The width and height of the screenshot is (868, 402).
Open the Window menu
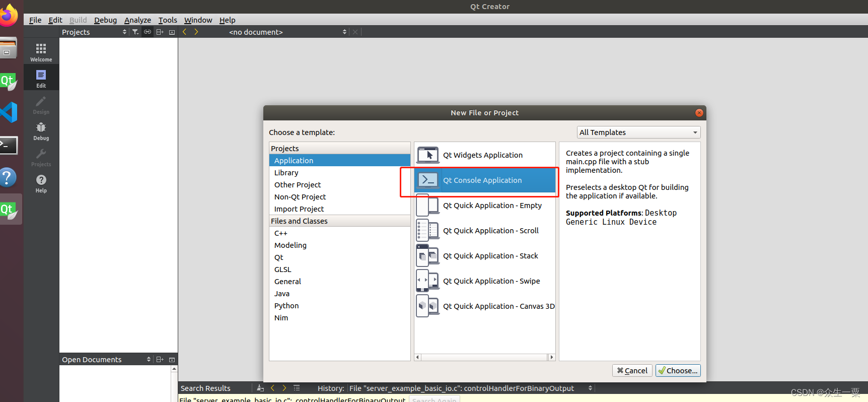pos(198,20)
